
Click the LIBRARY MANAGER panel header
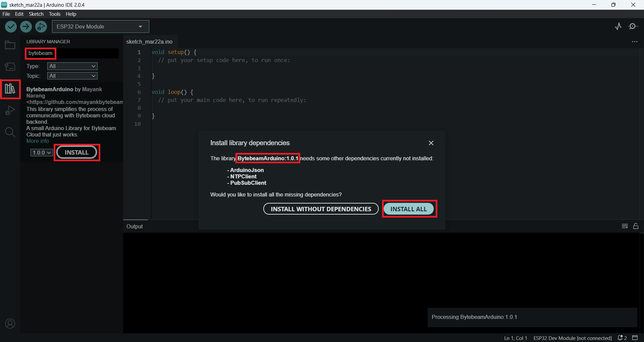click(x=48, y=42)
